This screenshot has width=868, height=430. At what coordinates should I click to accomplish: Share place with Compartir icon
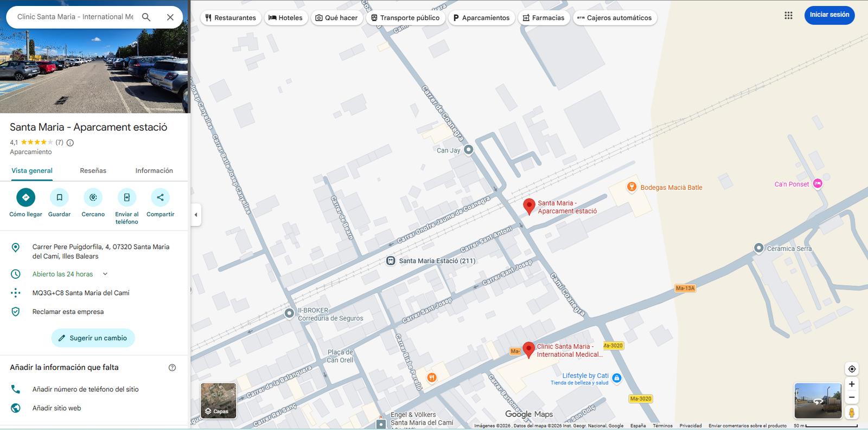(160, 197)
